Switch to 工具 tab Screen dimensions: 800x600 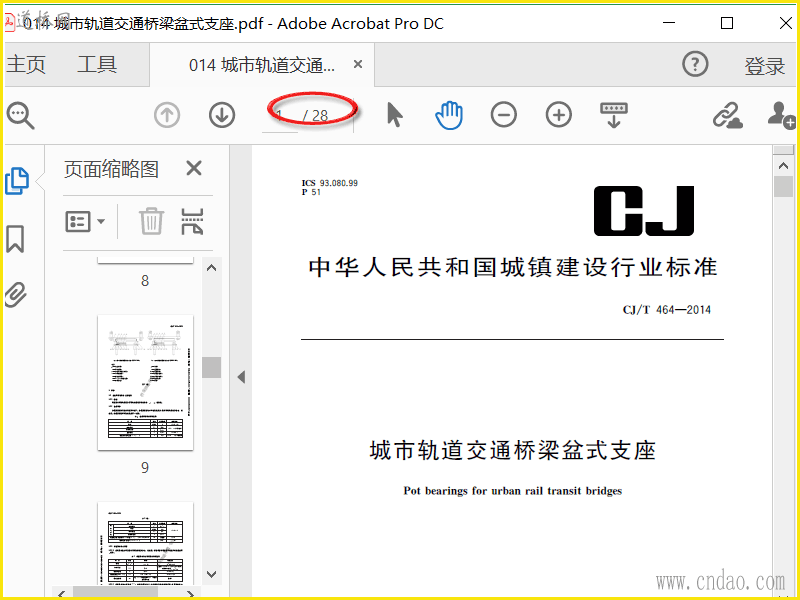[97, 65]
